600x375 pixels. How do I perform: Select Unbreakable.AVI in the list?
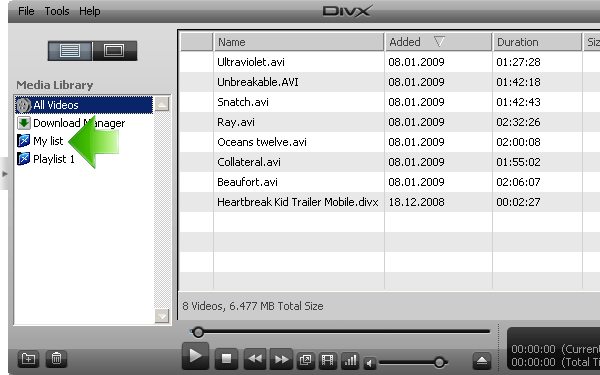click(x=258, y=82)
